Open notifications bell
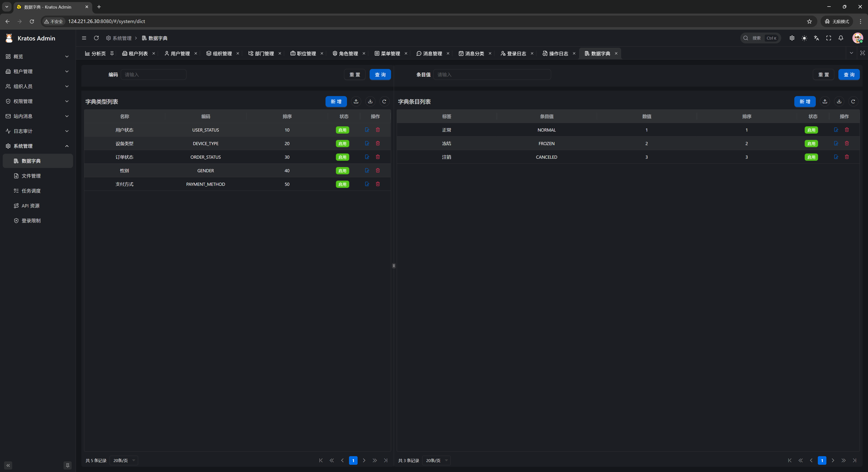The image size is (868, 472). coord(841,38)
